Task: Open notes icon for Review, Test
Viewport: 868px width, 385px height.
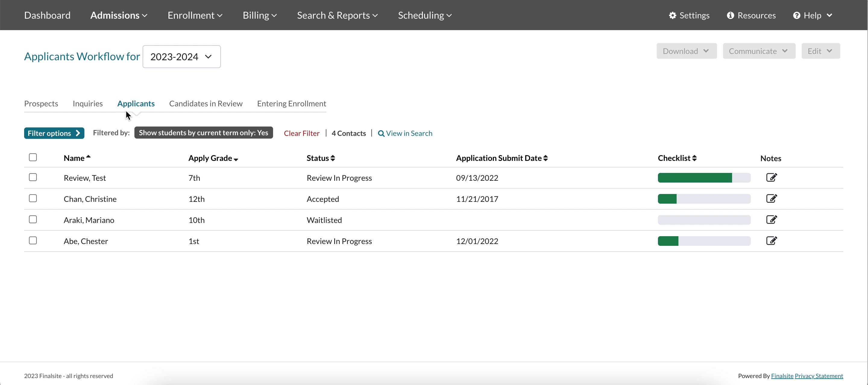Action: click(x=771, y=177)
